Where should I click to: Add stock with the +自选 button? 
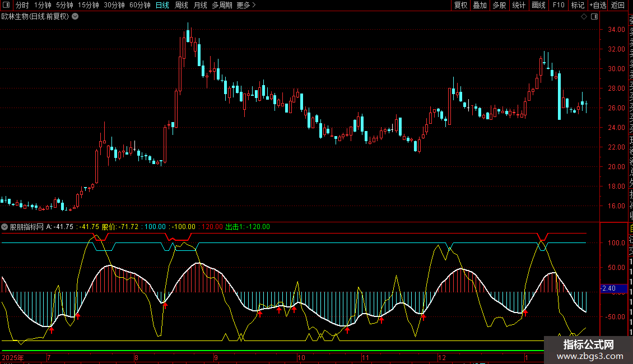click(598, 6)
